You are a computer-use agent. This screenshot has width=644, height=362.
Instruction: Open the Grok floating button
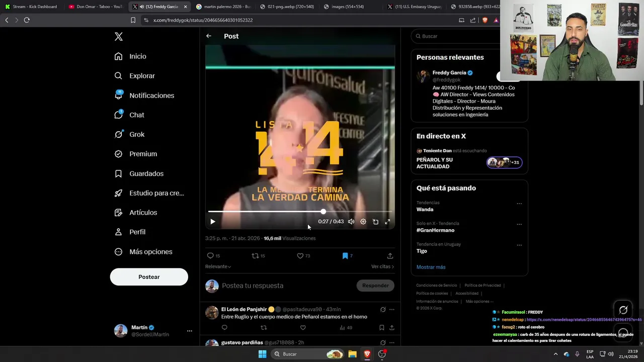coord(623,310)
